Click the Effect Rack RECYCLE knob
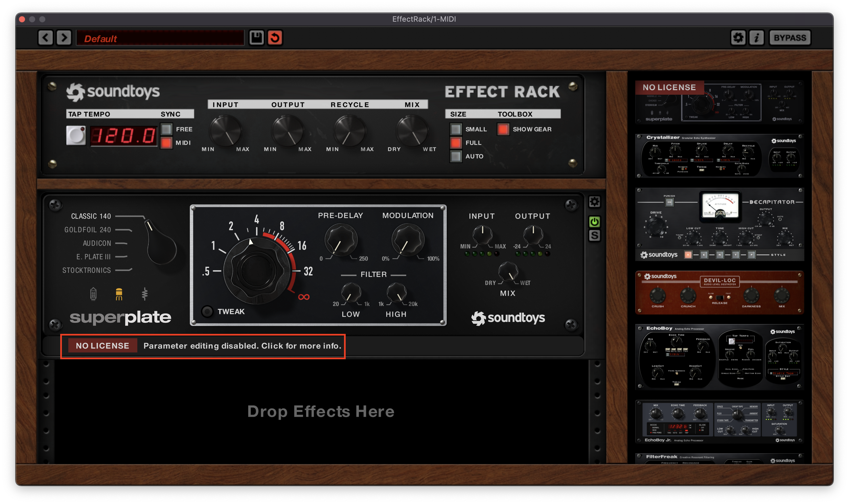 click(350, 131)
